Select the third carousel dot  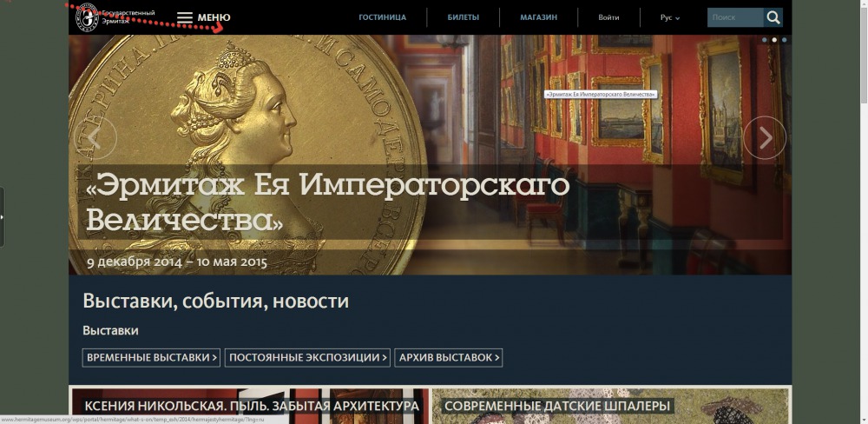(784, 40)
